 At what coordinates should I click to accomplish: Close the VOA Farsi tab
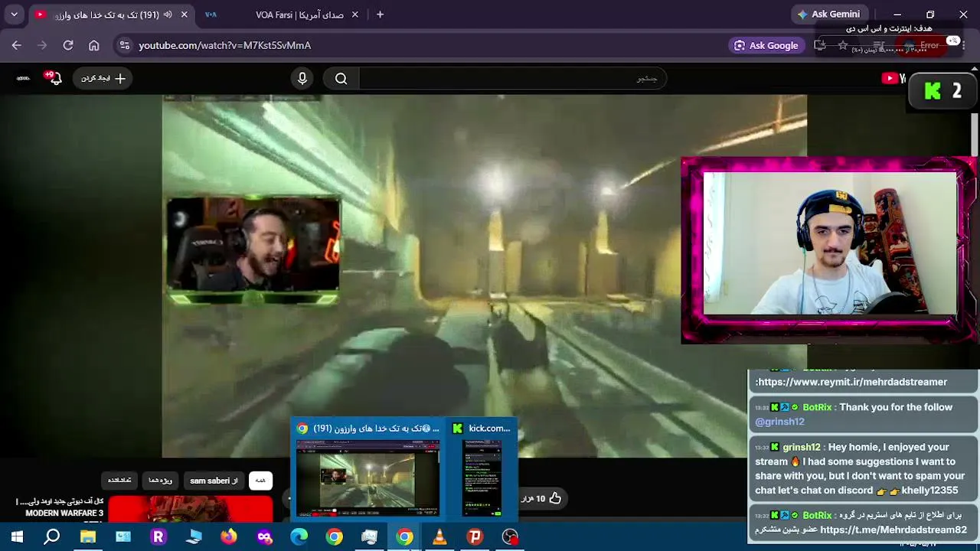coord(354,15)
